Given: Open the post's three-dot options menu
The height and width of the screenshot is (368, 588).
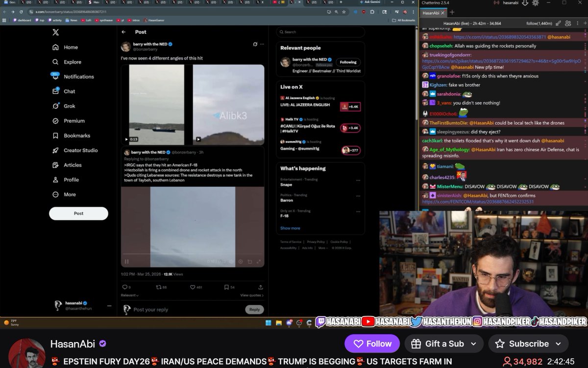Looking at the screenshot, I should coord(262,44).
